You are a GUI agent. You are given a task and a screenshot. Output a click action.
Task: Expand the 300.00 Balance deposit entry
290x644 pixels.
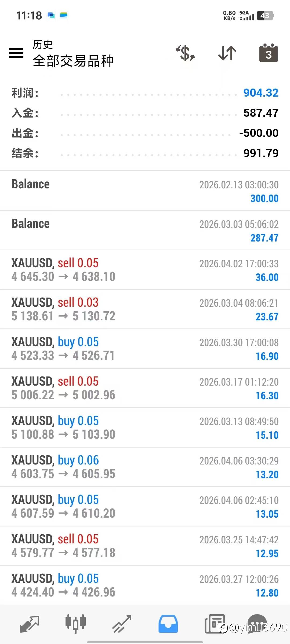click(145, 191)
